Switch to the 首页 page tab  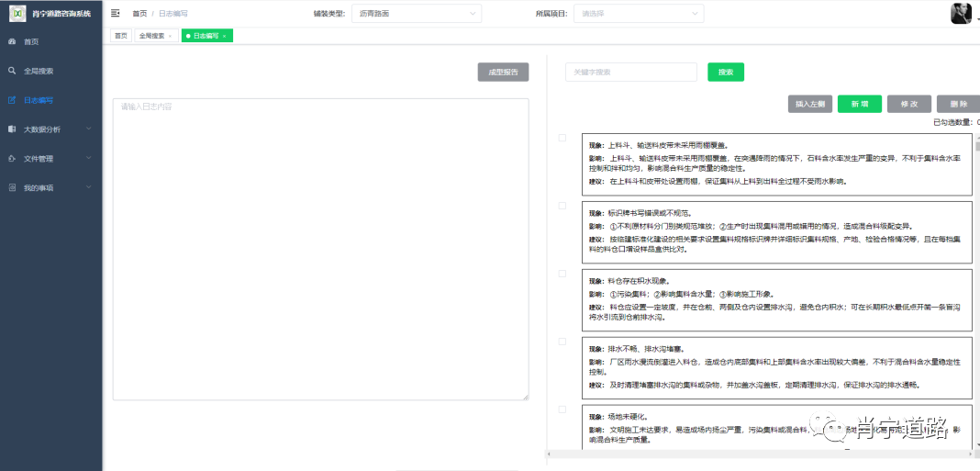120,37
